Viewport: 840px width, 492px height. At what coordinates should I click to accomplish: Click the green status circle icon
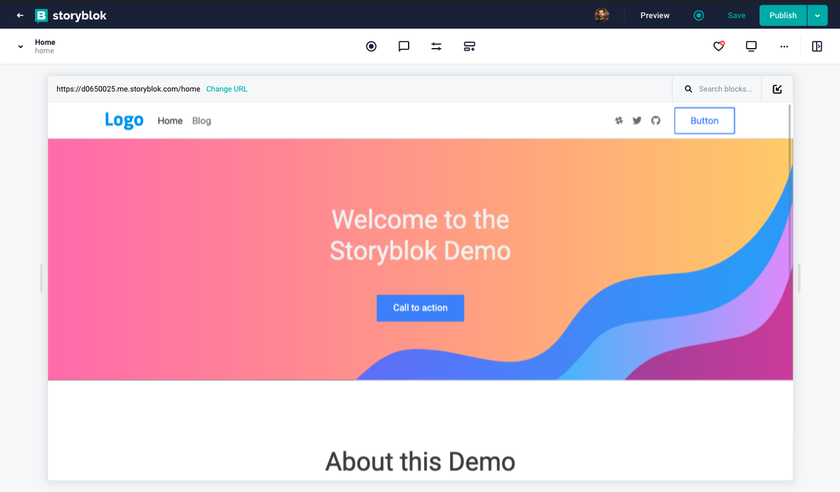[x=699, y=16]
